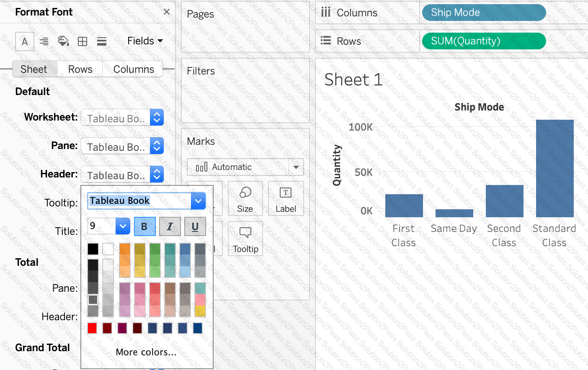Close the Format Font pane
The height and width of the screenshot is (370, 588).
(x=167, y=12)
